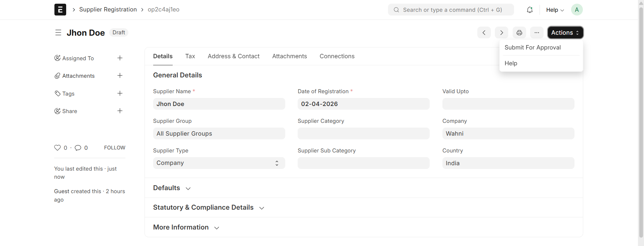Print this document
644x246 pixels.
click(519, 33)
